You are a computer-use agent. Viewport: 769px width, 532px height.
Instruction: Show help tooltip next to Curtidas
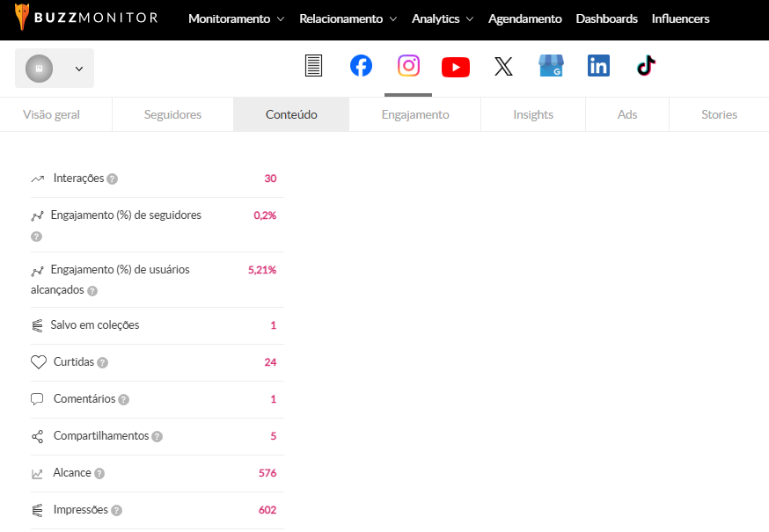(x=103, y=362)
